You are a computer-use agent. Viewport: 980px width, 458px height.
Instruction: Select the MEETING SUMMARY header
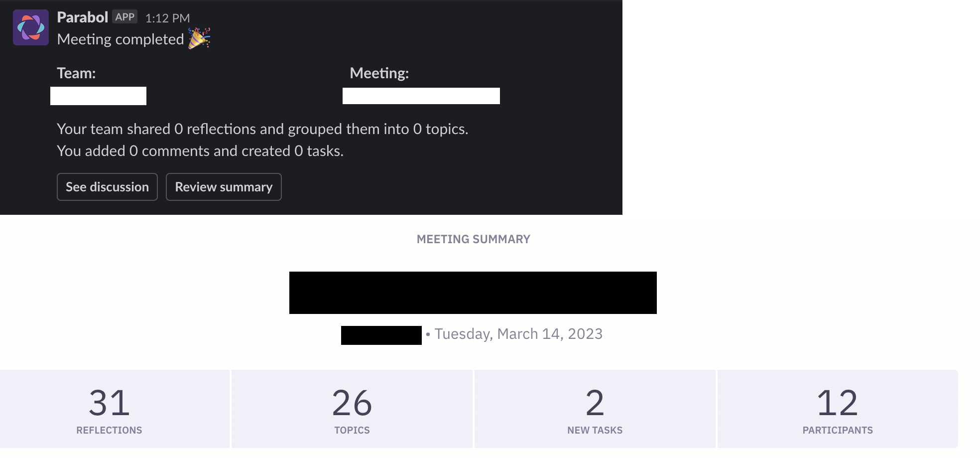click(473, 239)
